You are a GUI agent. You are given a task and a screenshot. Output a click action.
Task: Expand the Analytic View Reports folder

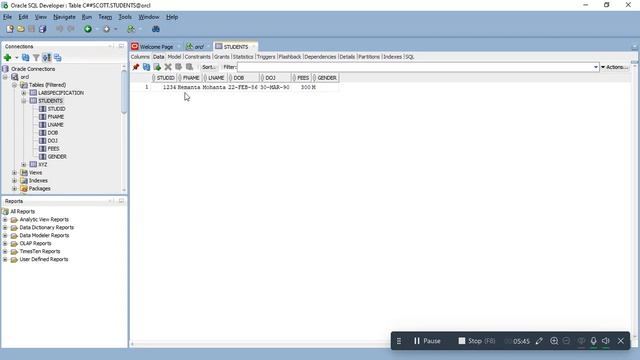(5, 220)
